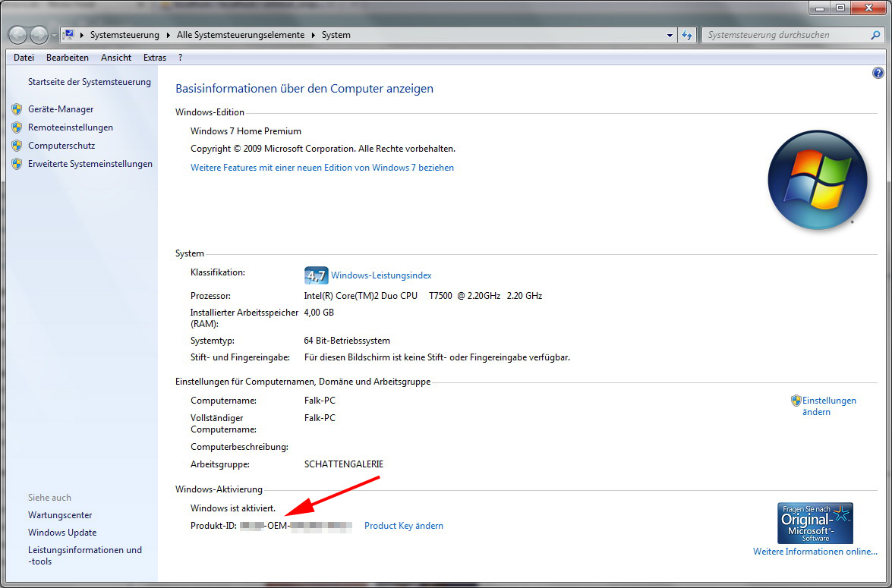Open the Datei menu
The image size is (892, 588).
(24, 58)
